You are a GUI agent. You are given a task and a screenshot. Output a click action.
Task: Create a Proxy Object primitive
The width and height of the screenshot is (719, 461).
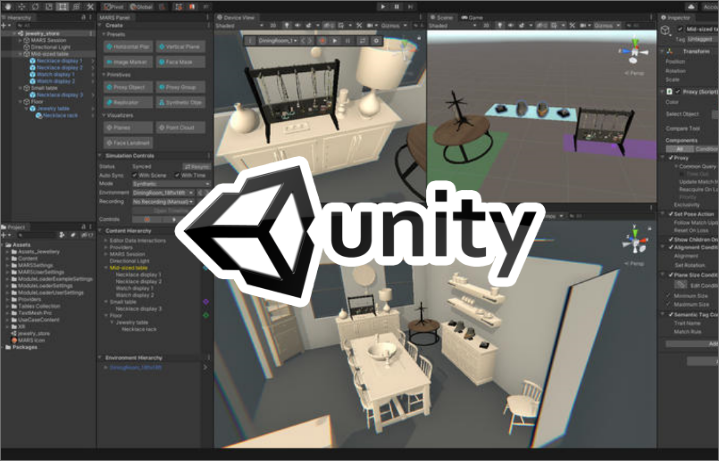coord(128,87)
